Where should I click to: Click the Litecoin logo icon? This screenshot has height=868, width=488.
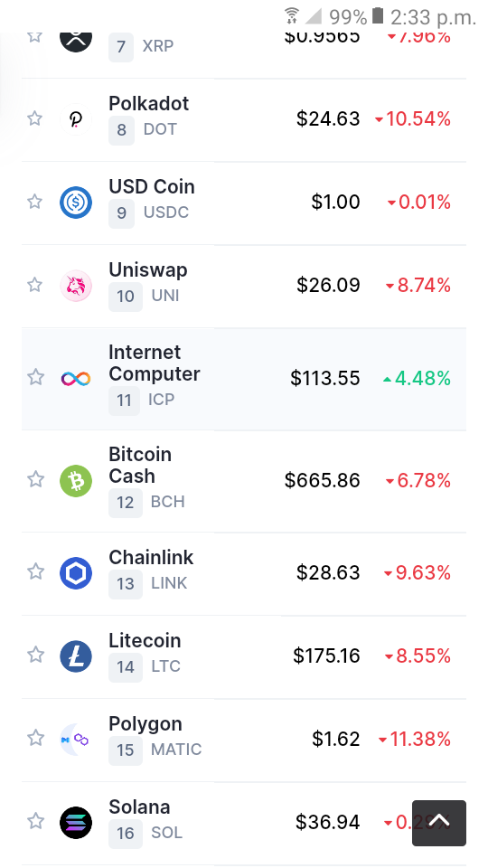click(76, 656)
